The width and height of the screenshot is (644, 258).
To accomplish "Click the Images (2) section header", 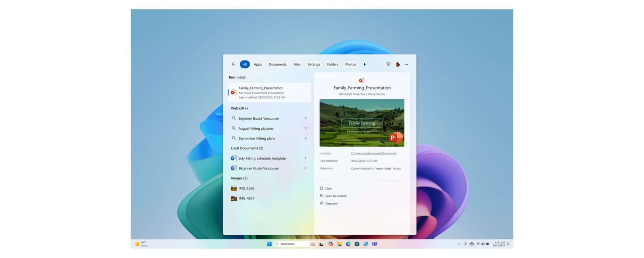I will [x=239, y=178].
